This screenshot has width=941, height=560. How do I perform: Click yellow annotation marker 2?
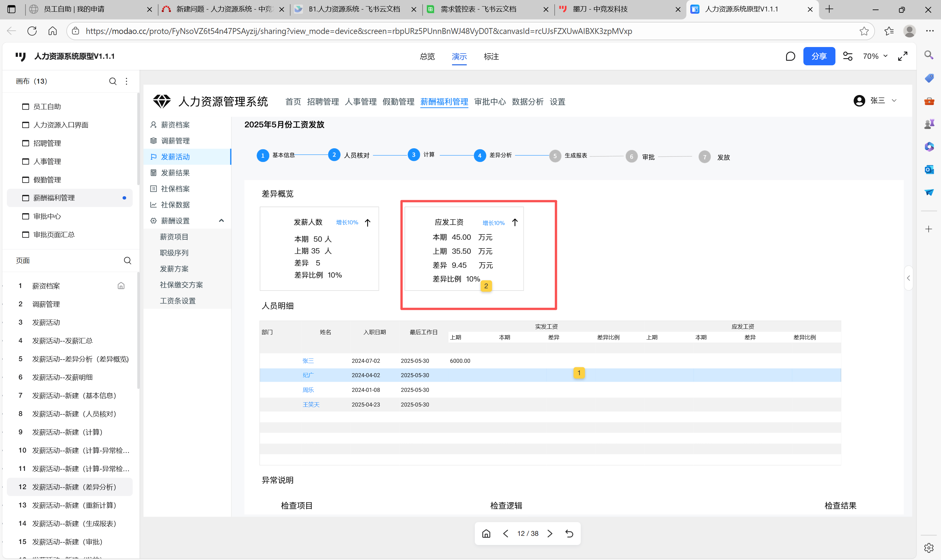point(486,286)
